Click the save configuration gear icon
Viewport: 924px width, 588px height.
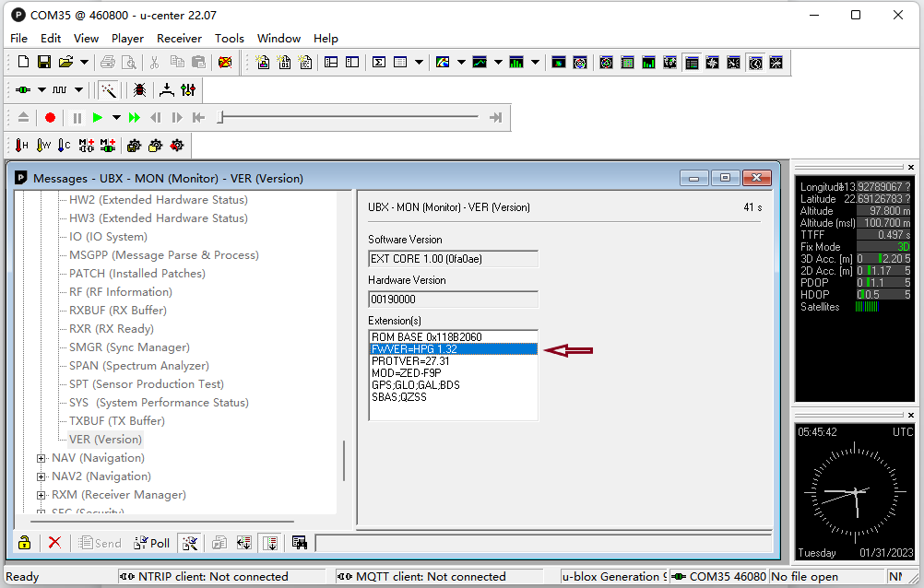(134, 145)
